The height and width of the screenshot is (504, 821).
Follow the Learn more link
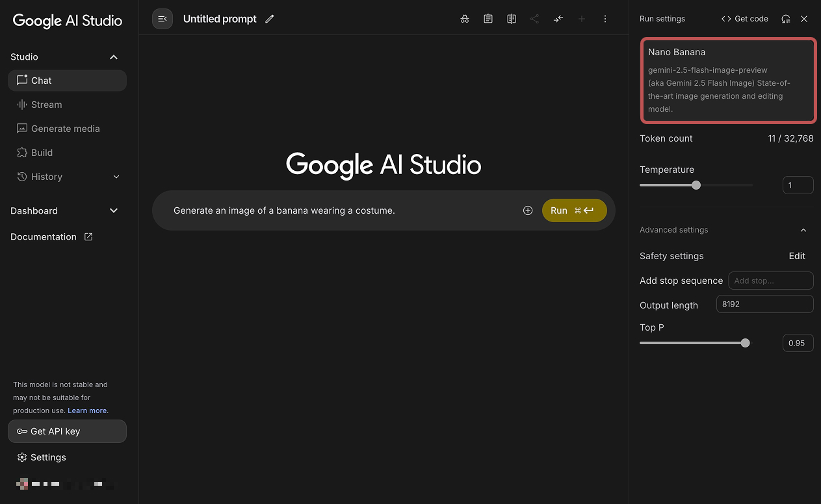click(x=87, y=410)
